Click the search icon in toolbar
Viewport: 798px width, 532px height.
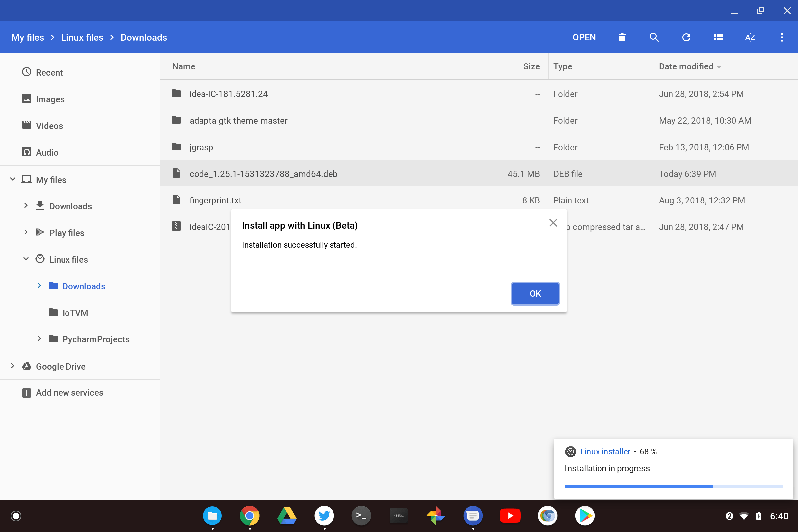tap(654, 37)
